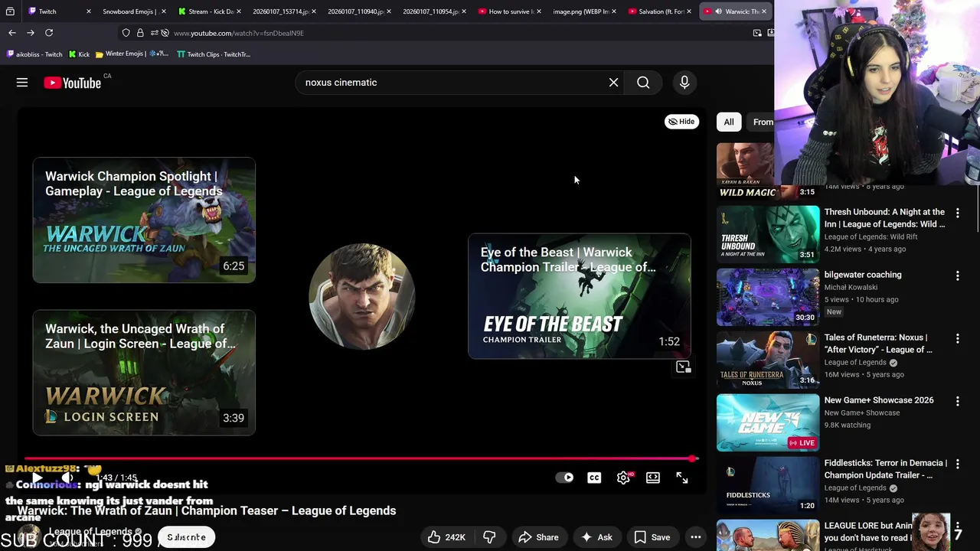Open the Warwick Login Screen end card
Viewport: 980px width, 551px height.
144,373
